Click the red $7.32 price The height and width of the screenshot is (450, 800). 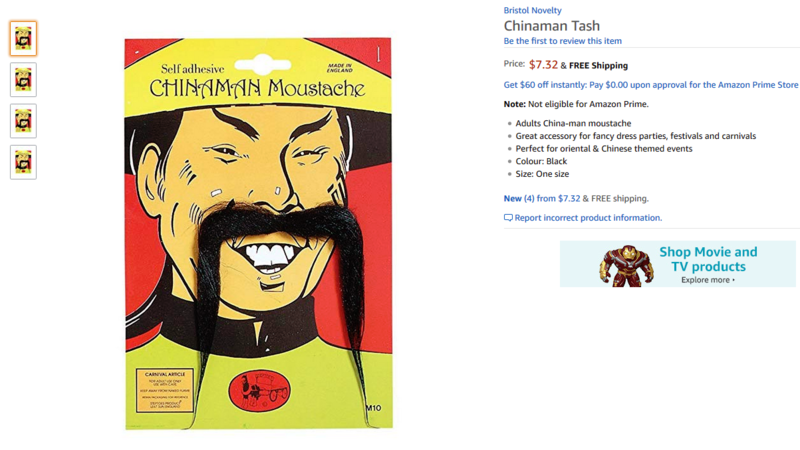(x=543, y=65)
